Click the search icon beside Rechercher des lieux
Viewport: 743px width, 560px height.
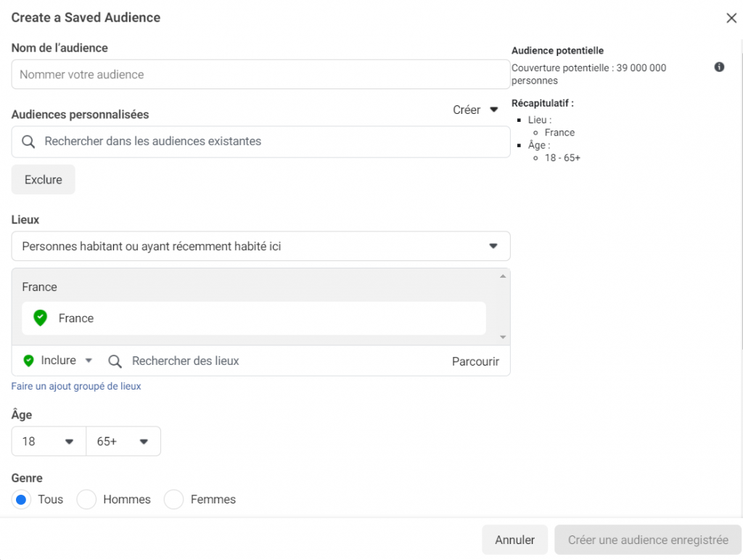coord(115,361)
